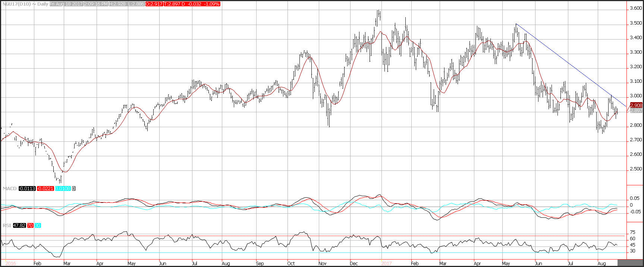The height and width of the screenshot is (267, 644).
Task: Click the red RSI 70 overbought tag
Action: click(30, 226)
